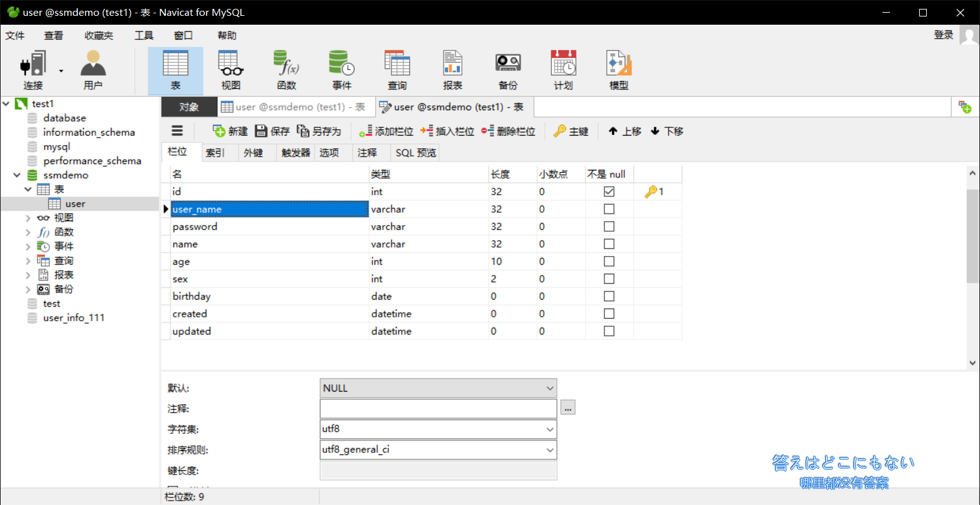
Task: Open the 函数 functions icon
Action: point(286,70)
